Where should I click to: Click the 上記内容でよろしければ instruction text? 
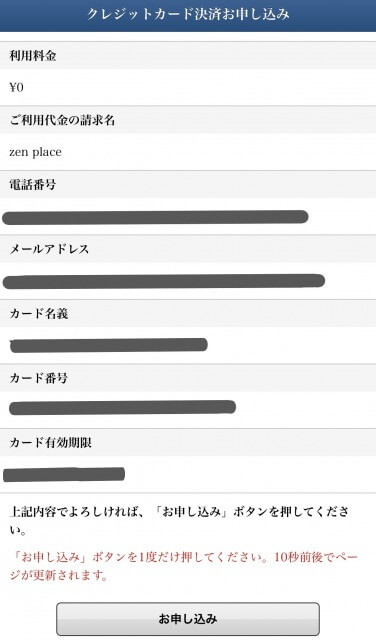pyautogui.click(x=180, y=521)
